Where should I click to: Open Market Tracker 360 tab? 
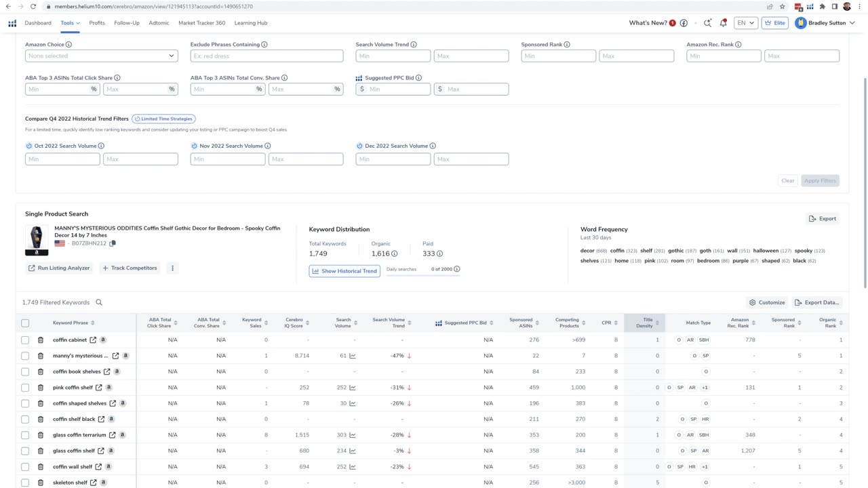click(201, 23)
